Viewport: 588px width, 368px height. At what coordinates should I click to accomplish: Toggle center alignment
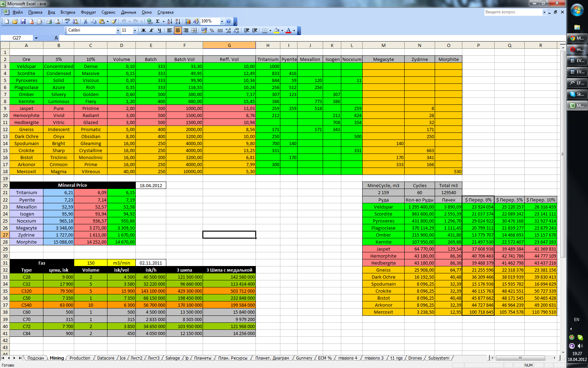pyautogui.click(x=178, y=30)
